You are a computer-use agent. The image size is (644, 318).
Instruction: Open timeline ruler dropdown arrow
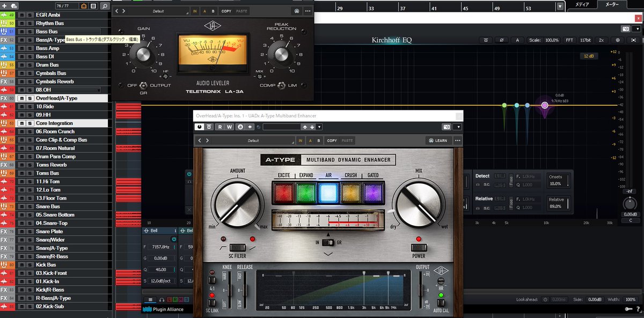point(561,6)
